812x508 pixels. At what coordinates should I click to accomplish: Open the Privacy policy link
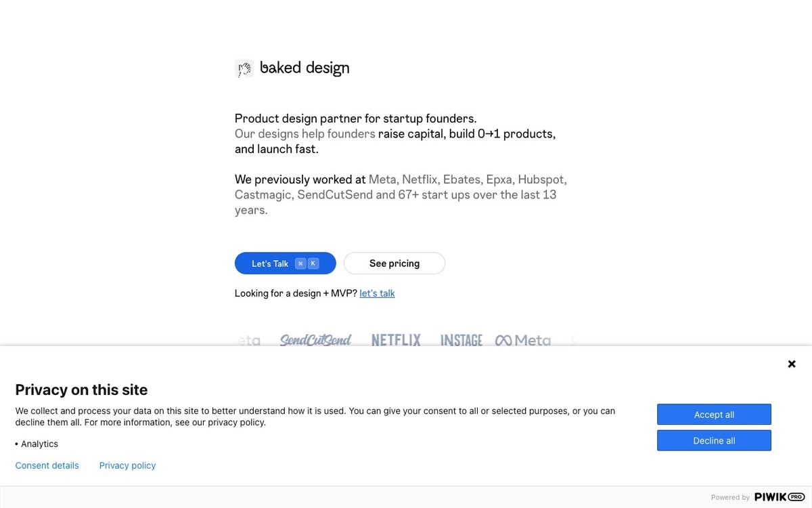point(127,465)
